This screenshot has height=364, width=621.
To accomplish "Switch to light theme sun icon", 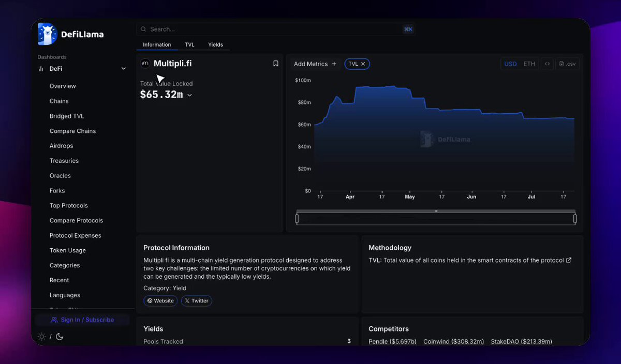I will (42, 337).
